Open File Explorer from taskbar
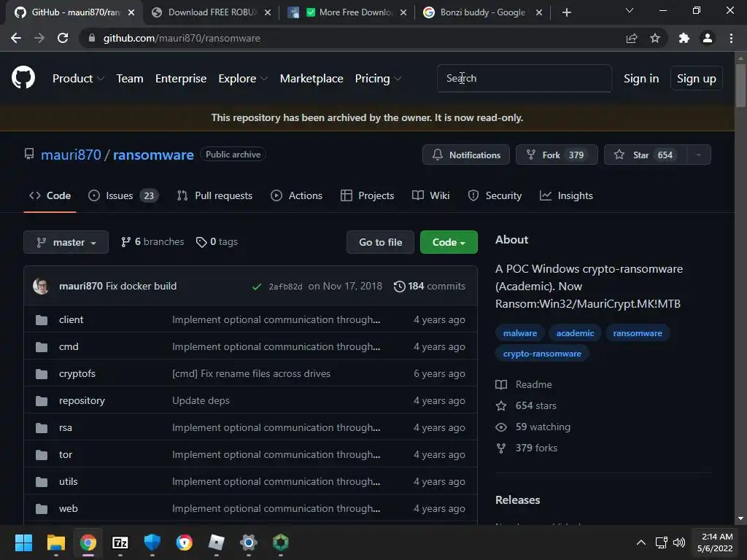 click(x=55, y=542)
